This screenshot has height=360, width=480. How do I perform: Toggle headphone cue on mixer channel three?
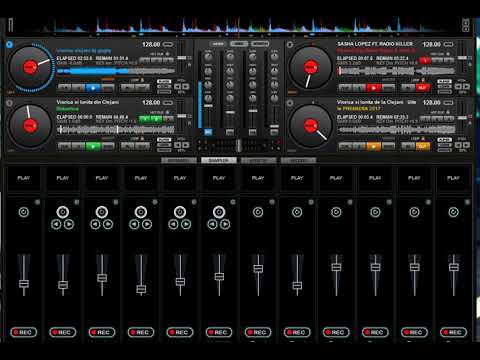coord(252,132)
